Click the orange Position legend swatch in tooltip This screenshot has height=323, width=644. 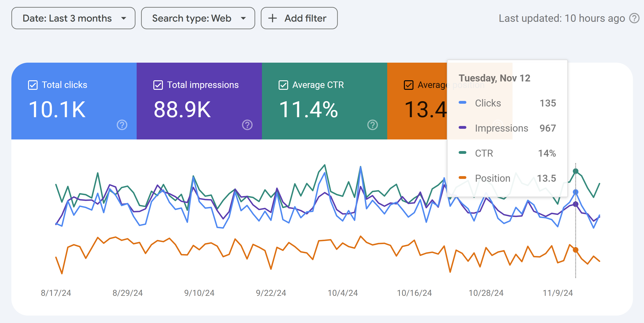point(463,177)
